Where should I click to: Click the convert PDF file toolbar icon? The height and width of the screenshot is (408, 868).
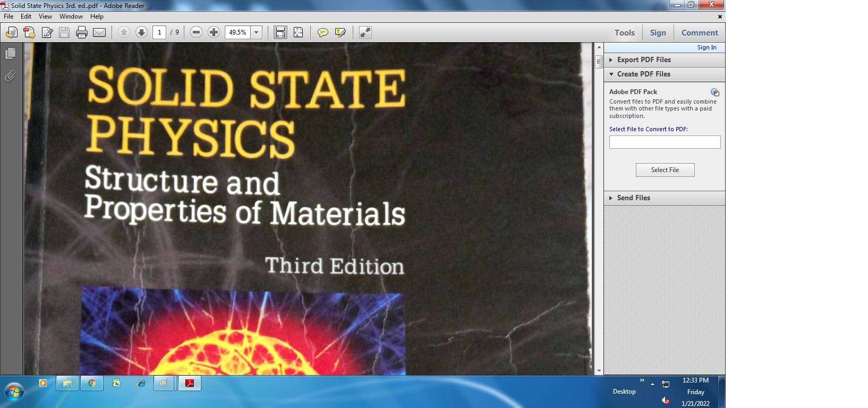tap(29, 32)
